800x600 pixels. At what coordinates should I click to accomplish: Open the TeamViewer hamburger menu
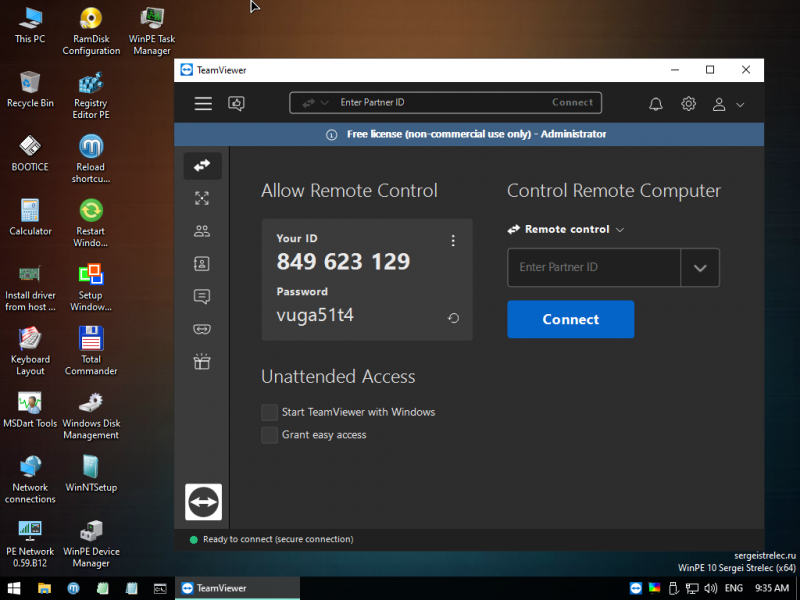click(x=203, y=104)
